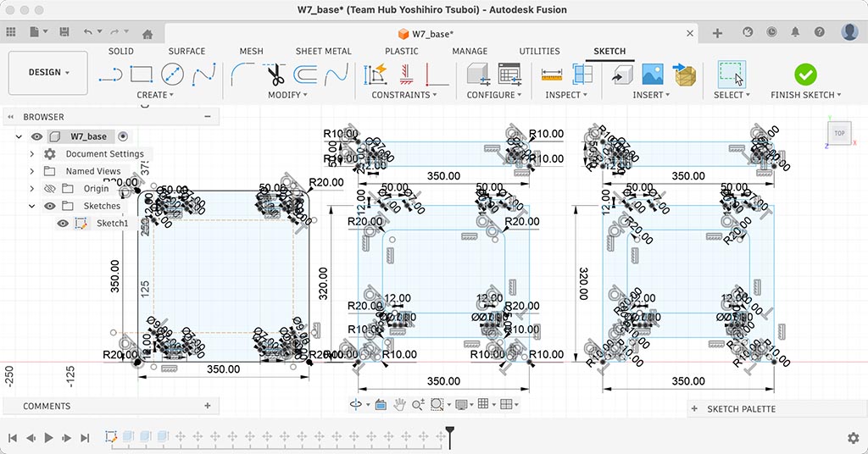Screen dimensions: 868x454
Task: Select the Rectangle sketch tool
Action: pos(142,74)
